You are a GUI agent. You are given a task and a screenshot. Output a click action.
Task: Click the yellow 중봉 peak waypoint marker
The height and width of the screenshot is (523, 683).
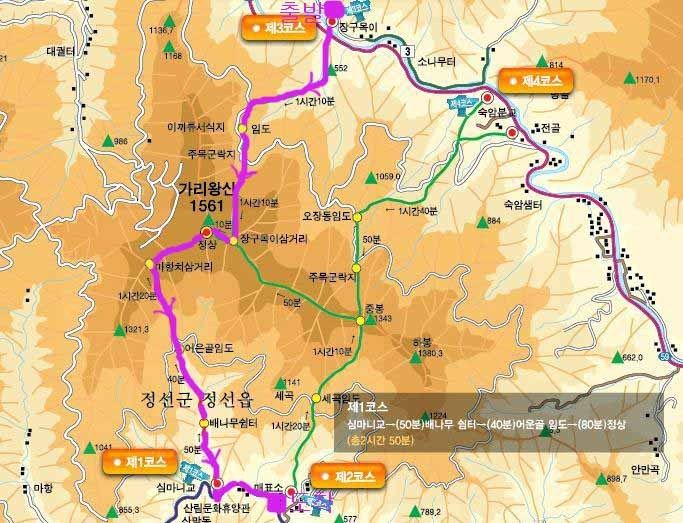(x=360, y=321)
